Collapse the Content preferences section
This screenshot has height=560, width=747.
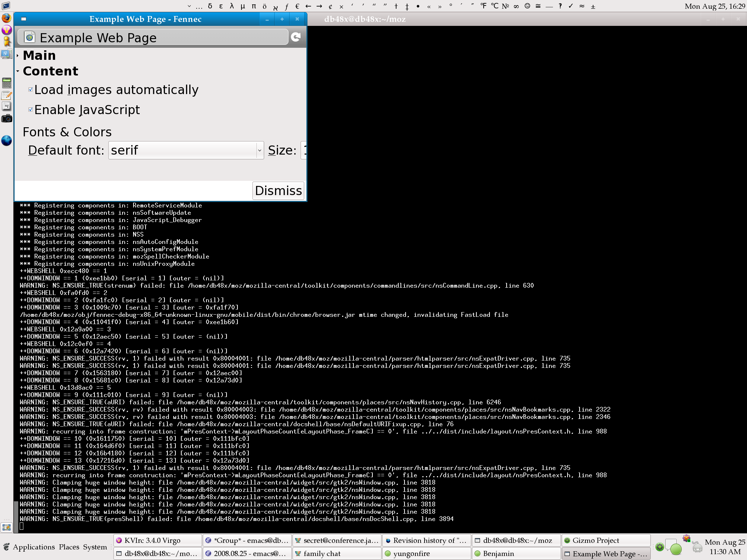[x=18, y=71]
